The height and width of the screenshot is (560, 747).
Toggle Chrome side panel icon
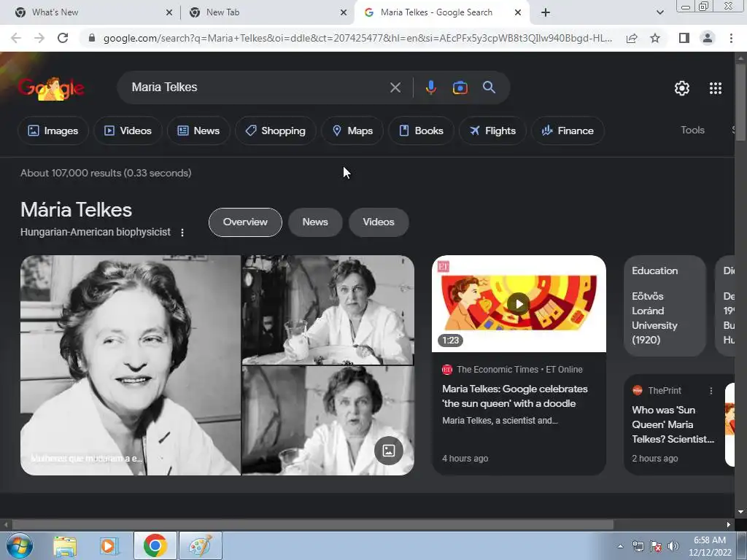pyautogui.click(x=684, y=38)
